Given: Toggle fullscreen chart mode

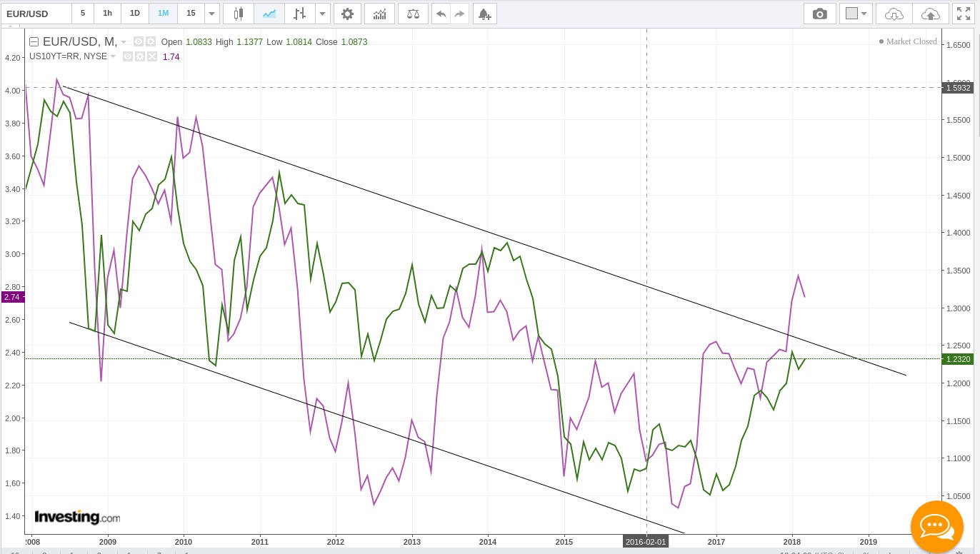Looking at the screenshot, I should 964,14.
